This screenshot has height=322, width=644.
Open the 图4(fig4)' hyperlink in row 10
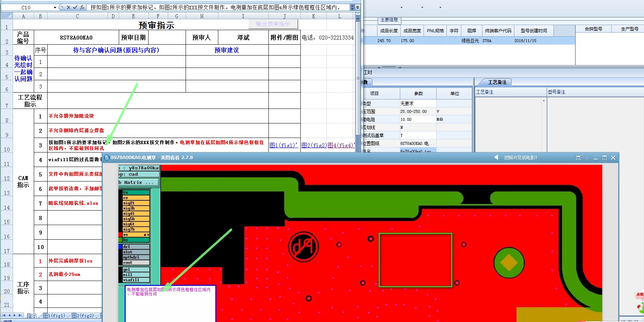tap(341, 145)
